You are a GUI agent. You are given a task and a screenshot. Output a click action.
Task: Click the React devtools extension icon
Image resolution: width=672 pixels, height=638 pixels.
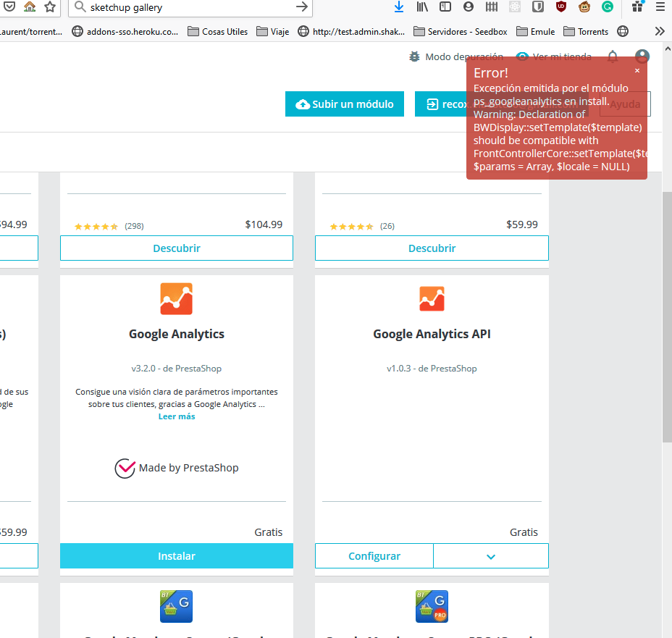tap(515, 7)
